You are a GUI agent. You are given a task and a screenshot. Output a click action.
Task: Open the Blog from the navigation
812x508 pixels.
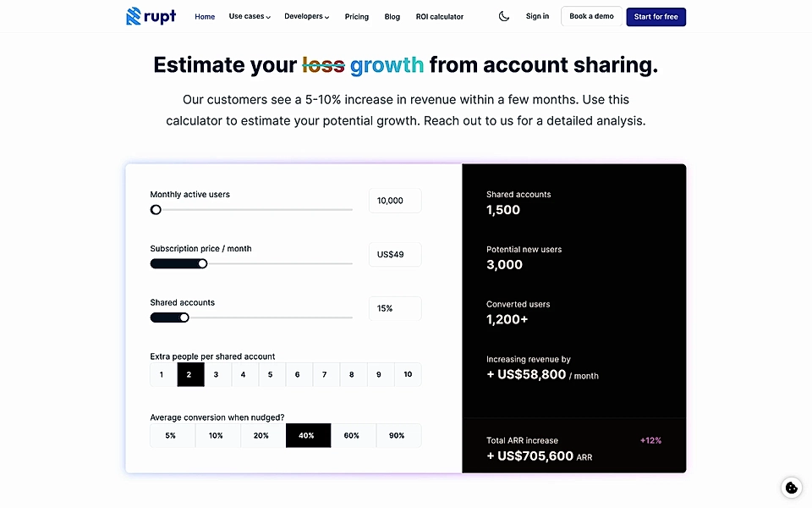392,16
